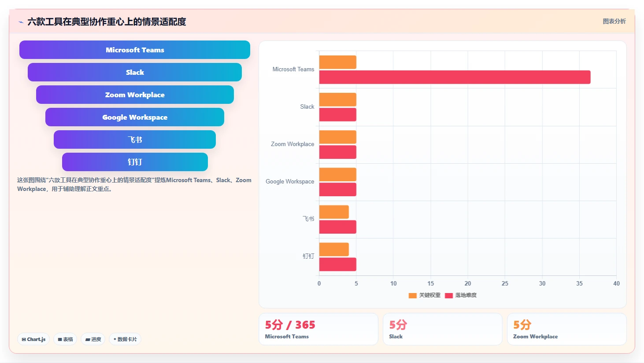Click the Microsoft Teams chart axis label
The height and width of the screenshot is (363, 644).
pyautogui.click(x=293, y=69)
